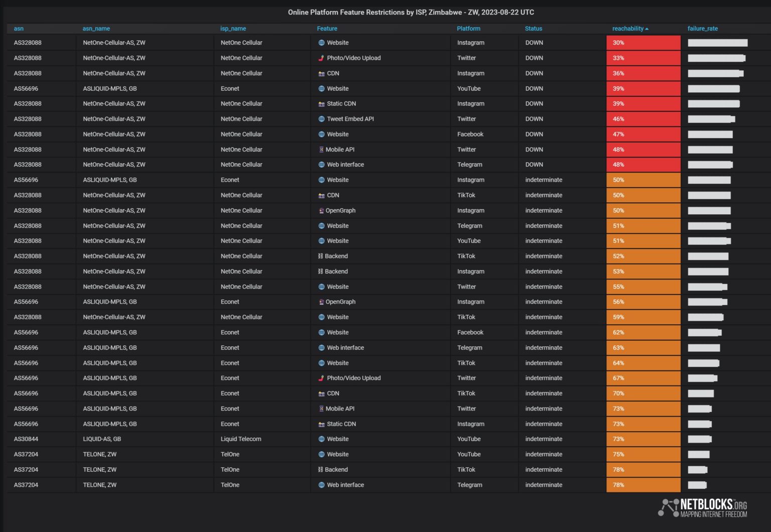Sort by the asn_name column header
The width and height of the screenshot is (771, 532).
(x=96, y=29)
